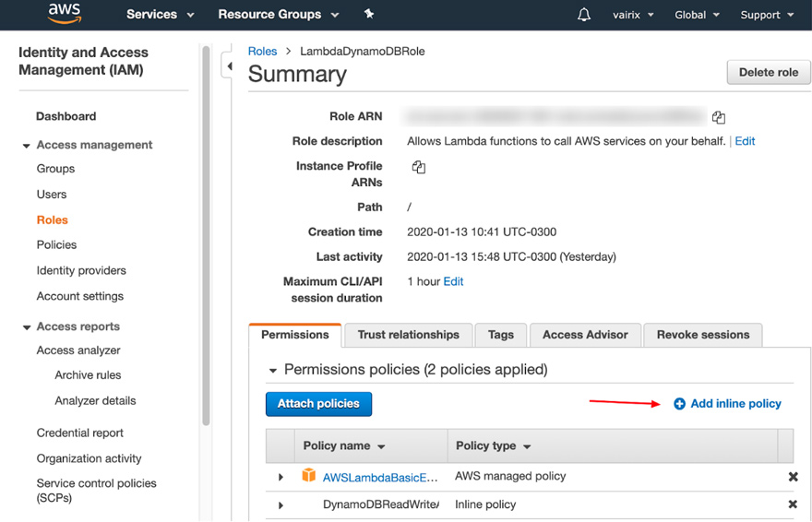Expand the AWSLambdaBasicE... policy row
The height and width of the screenshot is (522, 812).
coord(281,477)
